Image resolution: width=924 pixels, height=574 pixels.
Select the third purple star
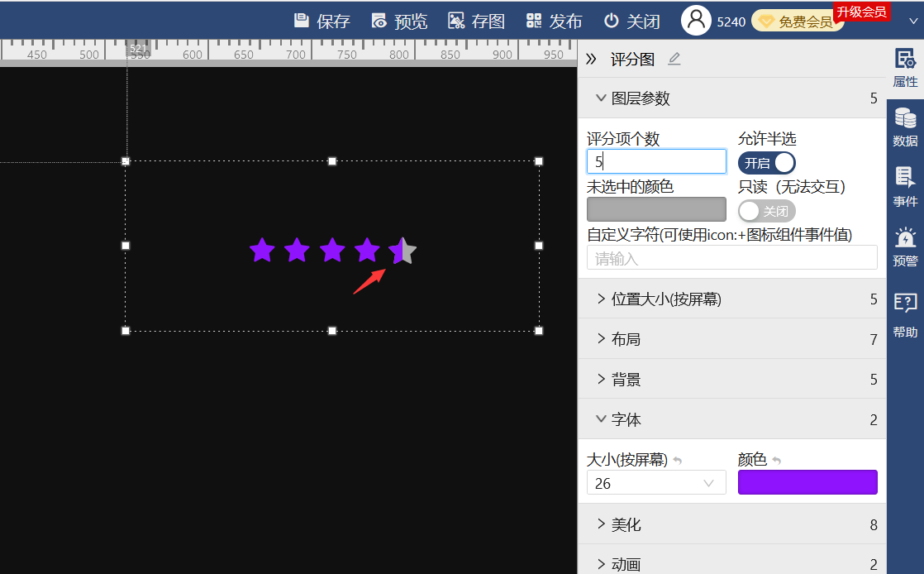332,250
